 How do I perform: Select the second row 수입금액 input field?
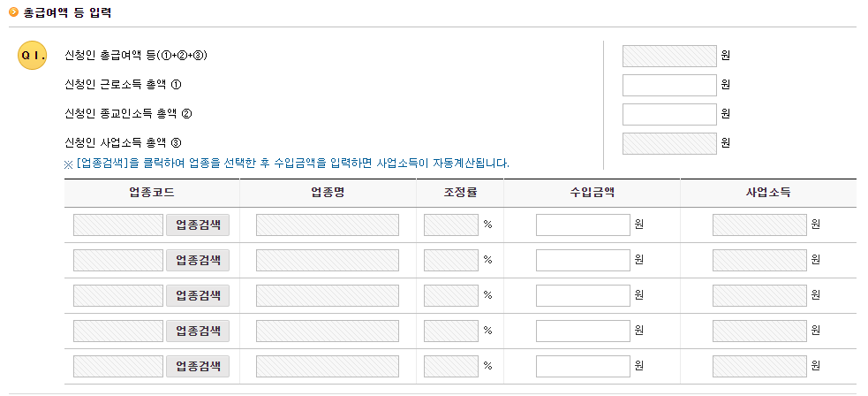tap(583, 260)
